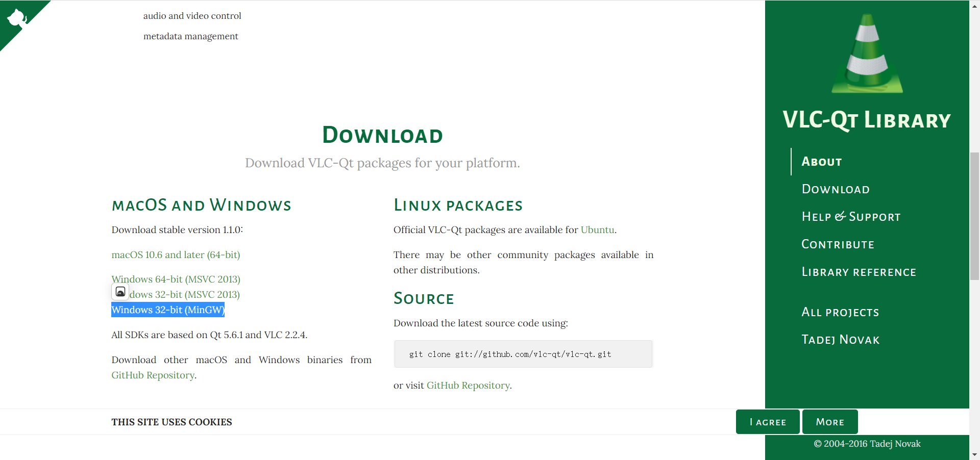Click 'Download VLC-Qt packages for your platform' subtitle
Viewport: 980px width, 460px height.
[382, 163]
